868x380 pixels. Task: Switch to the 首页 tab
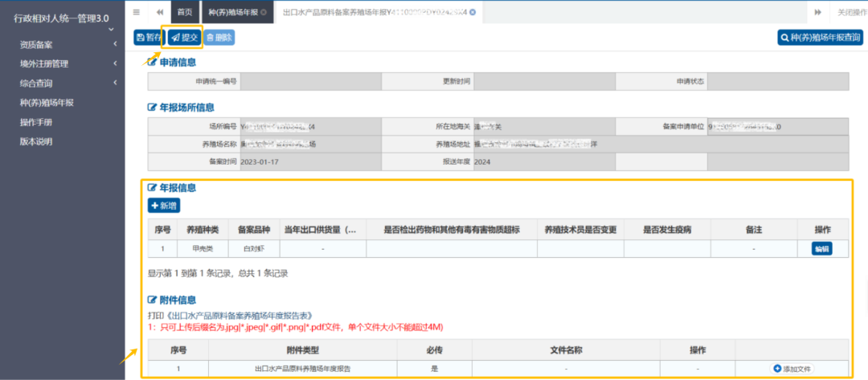[x=185, y=12]
